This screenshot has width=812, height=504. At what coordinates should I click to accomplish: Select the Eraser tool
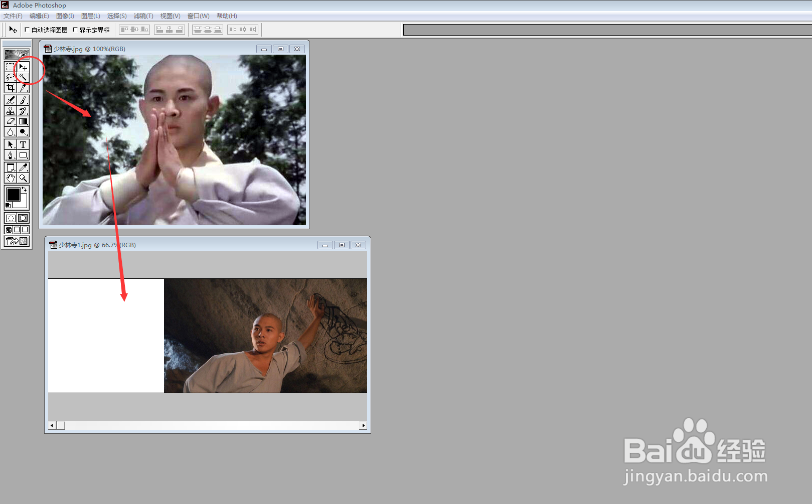click(x=11, y=121)
